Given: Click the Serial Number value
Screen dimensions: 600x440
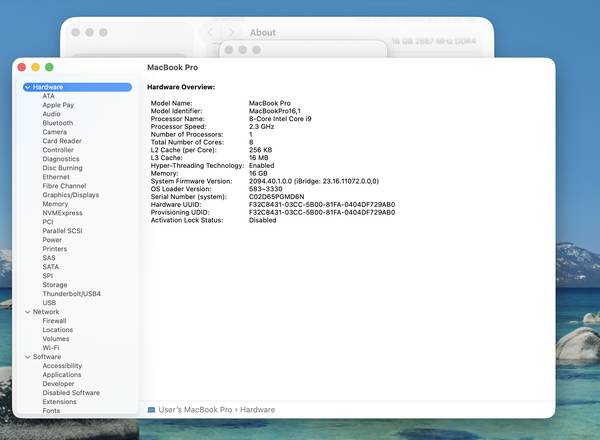Looking at the screenshot, I should [x=274, y=198].
